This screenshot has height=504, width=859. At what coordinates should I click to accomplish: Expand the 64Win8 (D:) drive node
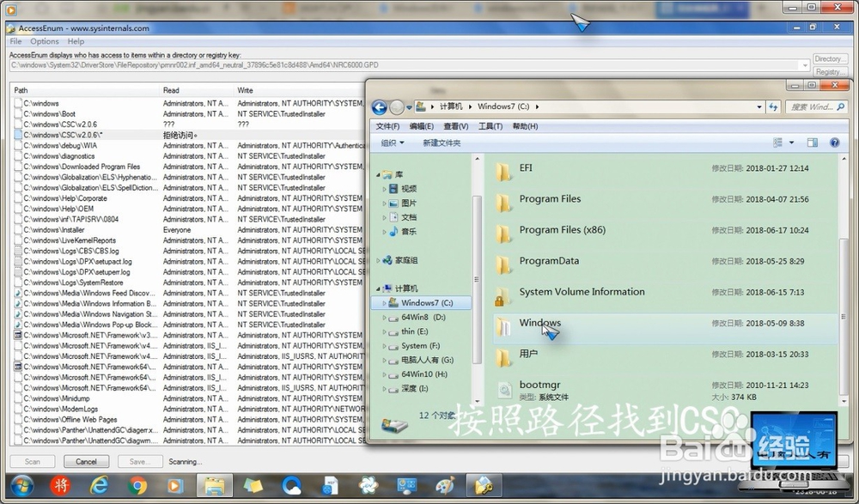pos(384,317)
